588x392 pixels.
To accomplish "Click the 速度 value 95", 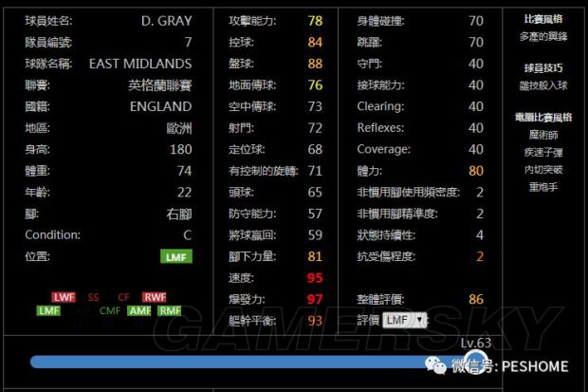I will pyautogui.click(x=315, y=278).
